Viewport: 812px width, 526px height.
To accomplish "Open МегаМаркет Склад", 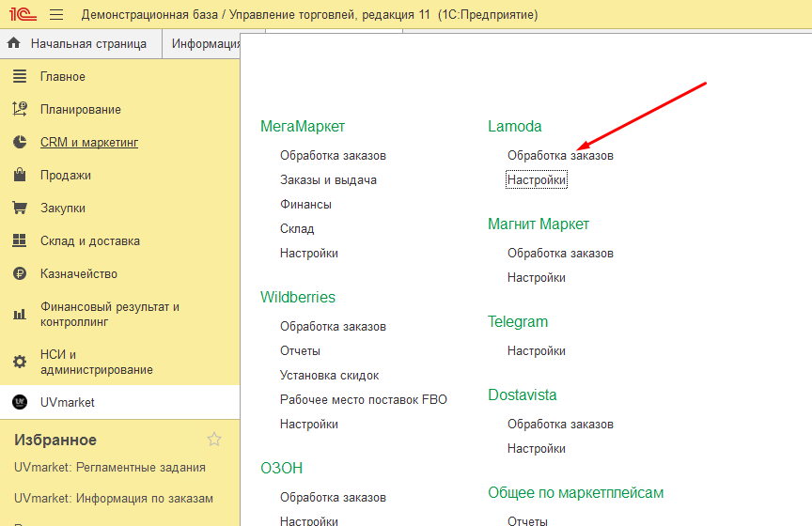I will (297, 228).
